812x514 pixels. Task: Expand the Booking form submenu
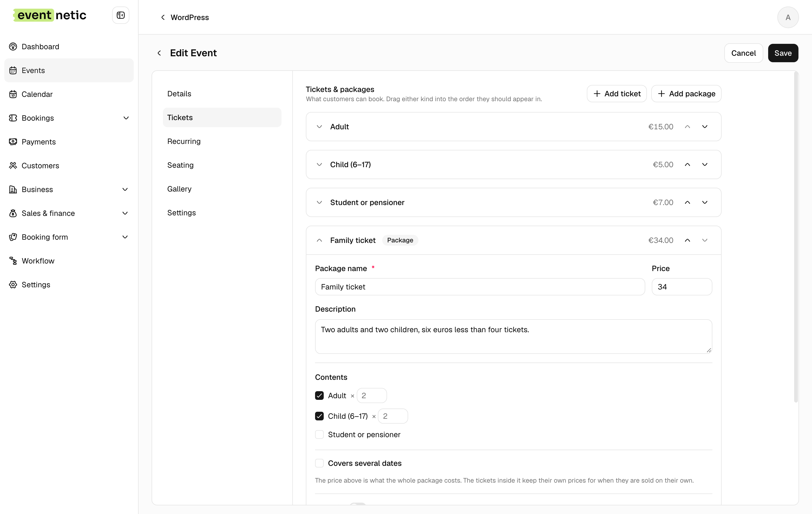point(125,237)
